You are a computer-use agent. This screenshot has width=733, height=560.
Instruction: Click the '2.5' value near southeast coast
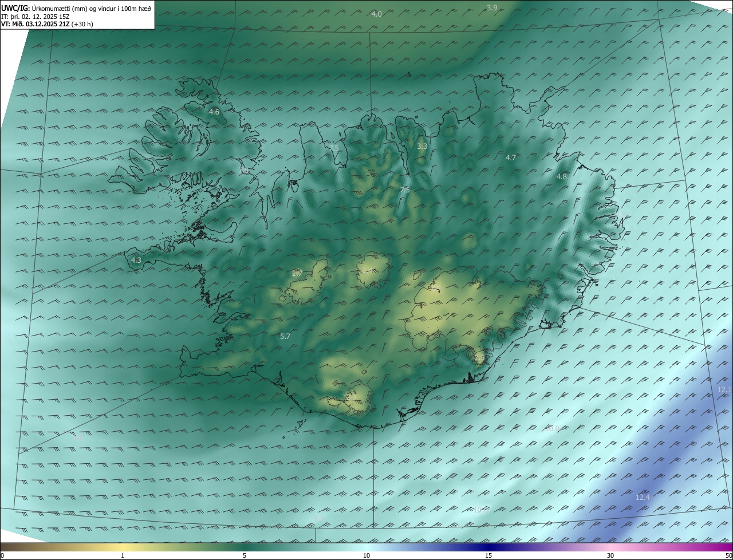[x=479, y=358]
